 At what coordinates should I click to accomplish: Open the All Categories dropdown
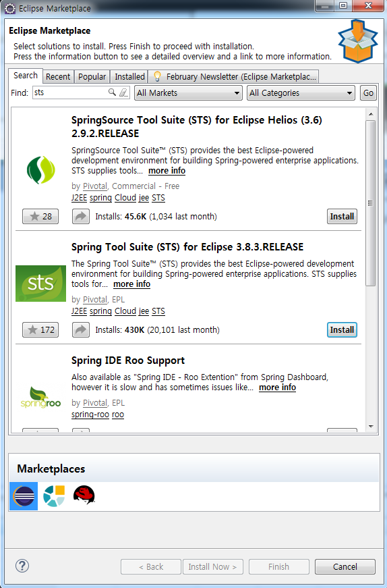[x=301, y=93]
